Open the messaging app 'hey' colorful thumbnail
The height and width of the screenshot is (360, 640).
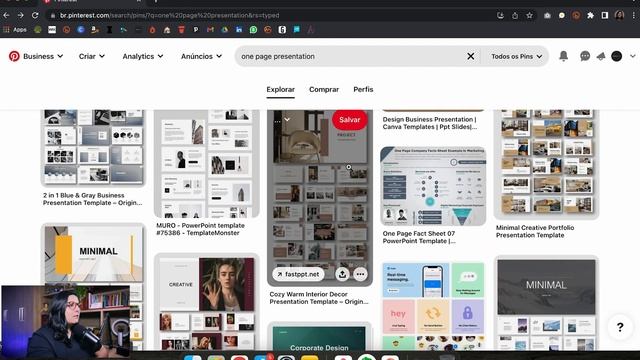point(433,305)
